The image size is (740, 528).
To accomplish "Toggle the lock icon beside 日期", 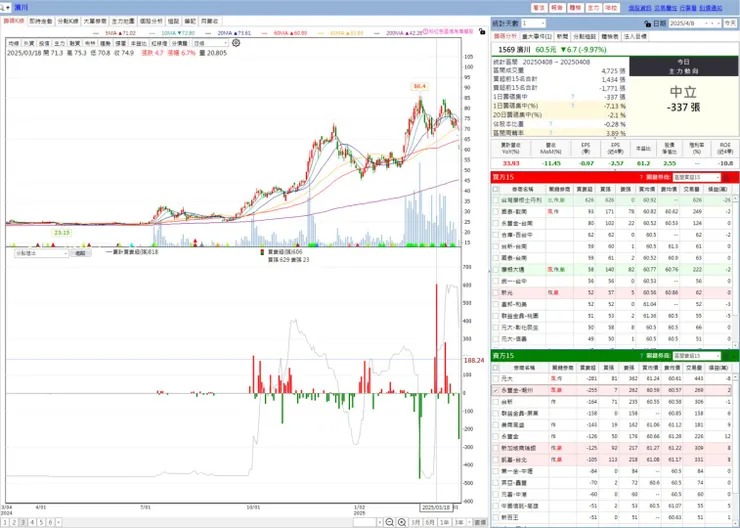I will [x=648, y=24].
